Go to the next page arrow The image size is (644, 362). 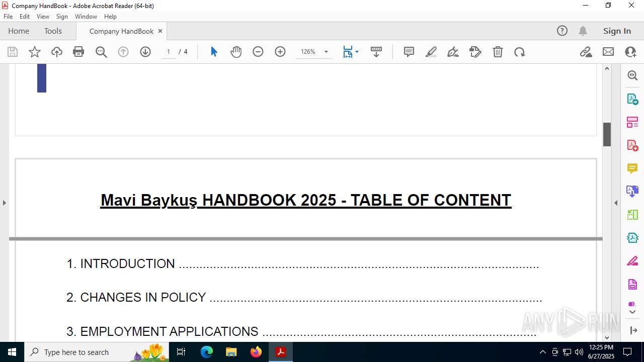pos(145,52)
